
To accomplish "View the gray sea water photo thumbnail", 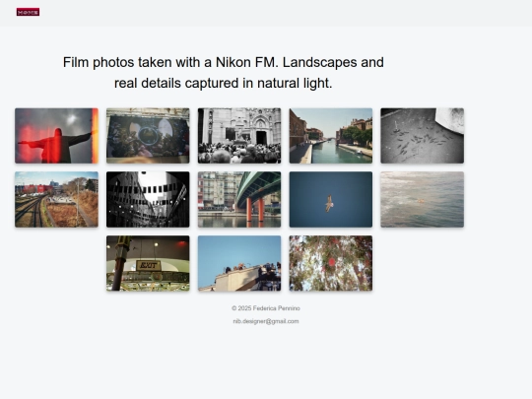I will (x=423, y=199).
